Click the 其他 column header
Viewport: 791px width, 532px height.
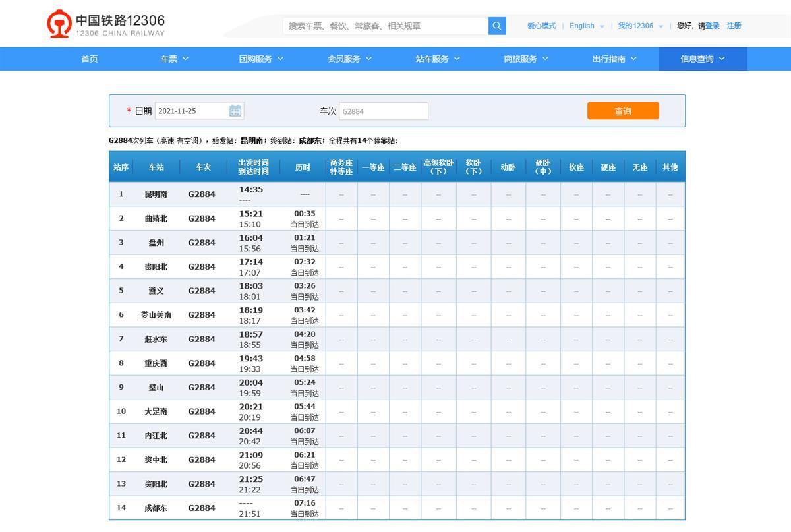670,167
